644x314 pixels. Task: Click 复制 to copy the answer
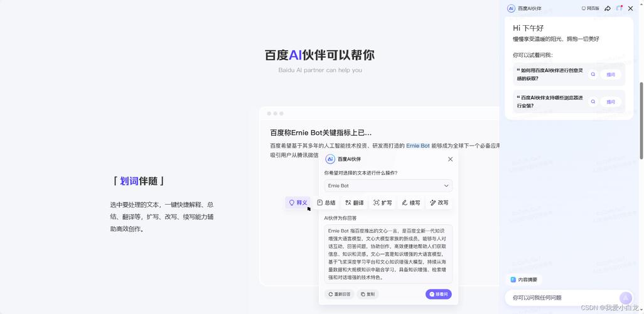368,295
